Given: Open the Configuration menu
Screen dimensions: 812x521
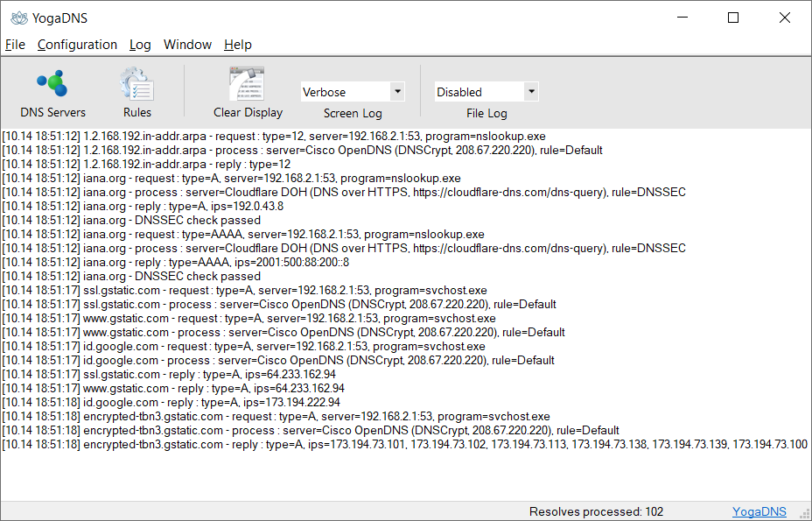Looking at the screenshot, I should [77, 45].
